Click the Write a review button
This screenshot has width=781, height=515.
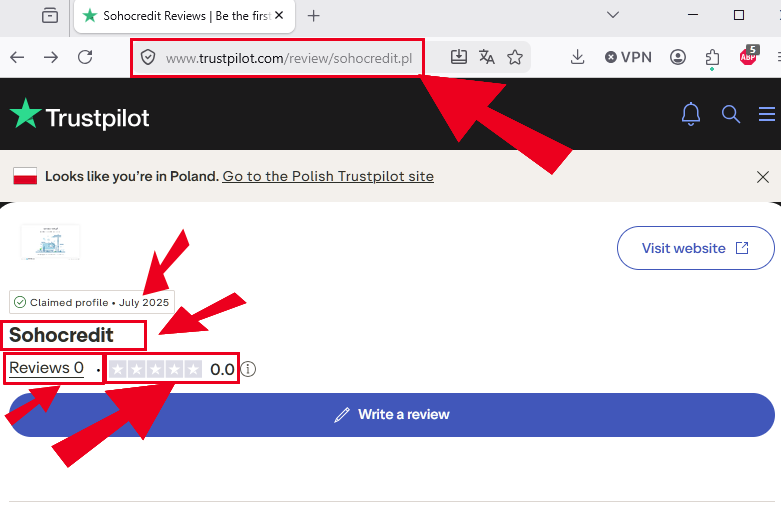391,415
